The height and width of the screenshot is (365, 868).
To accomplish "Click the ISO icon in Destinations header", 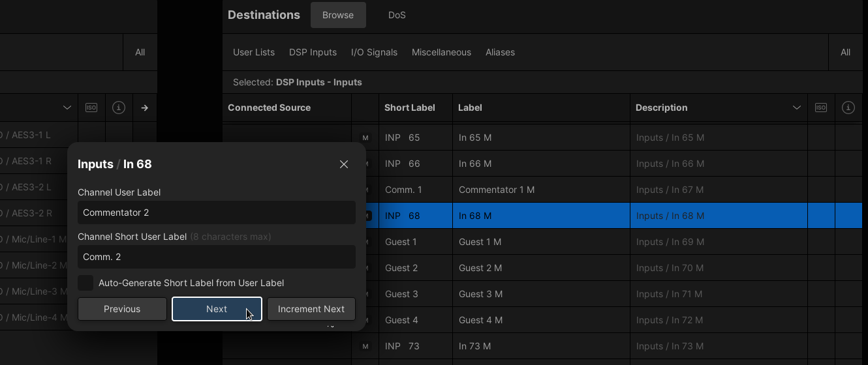I will pos(821,108).
